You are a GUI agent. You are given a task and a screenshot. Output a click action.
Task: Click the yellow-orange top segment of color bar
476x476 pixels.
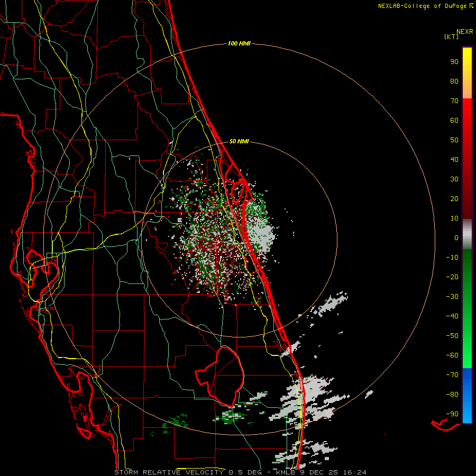coord(467,73)
